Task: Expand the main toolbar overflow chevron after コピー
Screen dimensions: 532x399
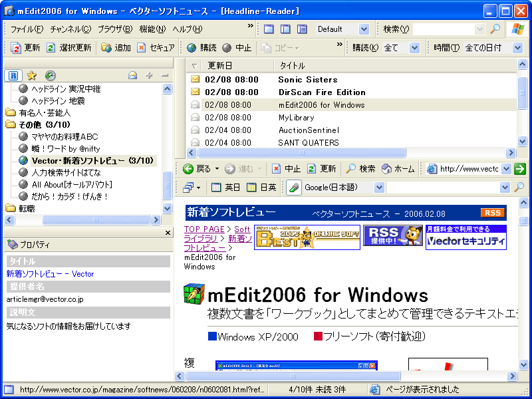Action: pos(339,45)
